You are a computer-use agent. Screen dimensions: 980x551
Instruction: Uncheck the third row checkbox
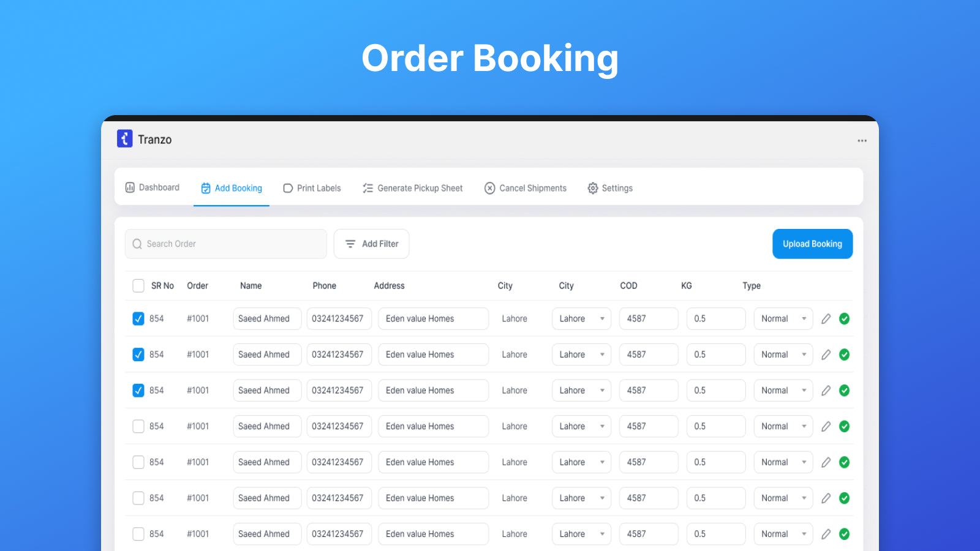pyautogui.click(x=138, y=391)
